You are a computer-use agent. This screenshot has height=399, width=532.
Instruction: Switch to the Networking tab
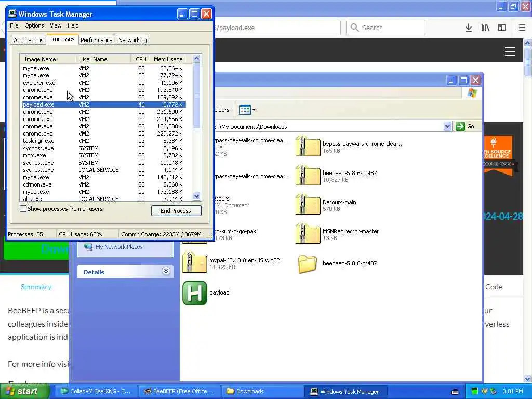[x=132, y=40]
